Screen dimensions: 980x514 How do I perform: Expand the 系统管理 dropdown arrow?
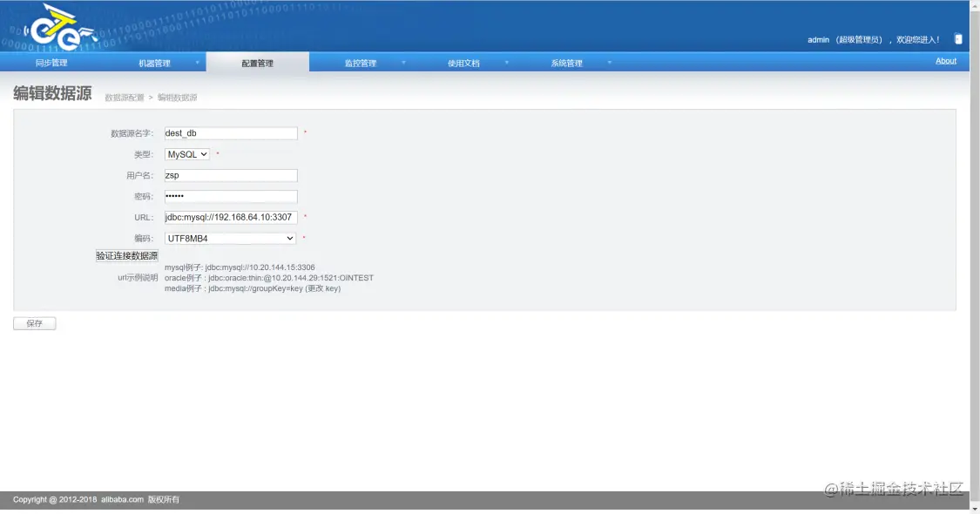[x=610, y=63]
